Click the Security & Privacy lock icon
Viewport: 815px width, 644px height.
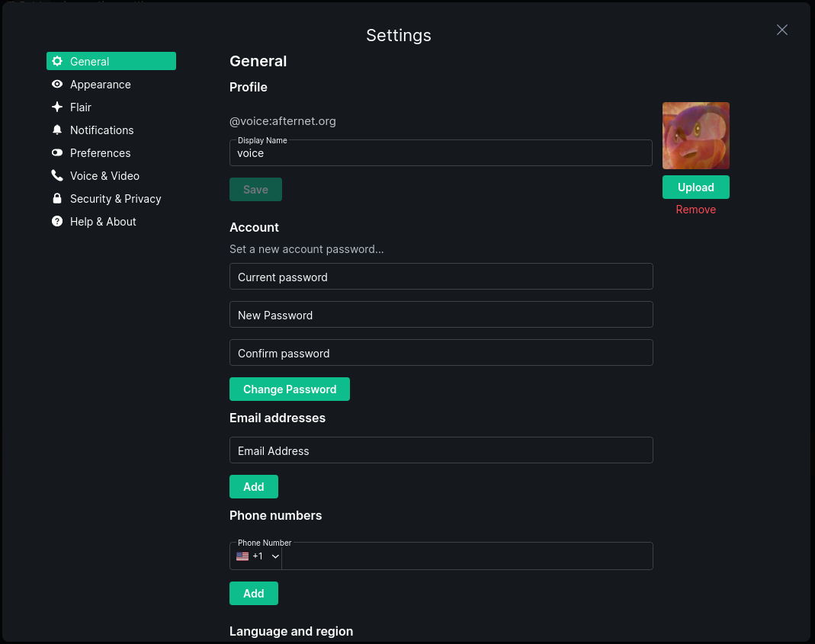pyautogui.click(x=57, y=199)
